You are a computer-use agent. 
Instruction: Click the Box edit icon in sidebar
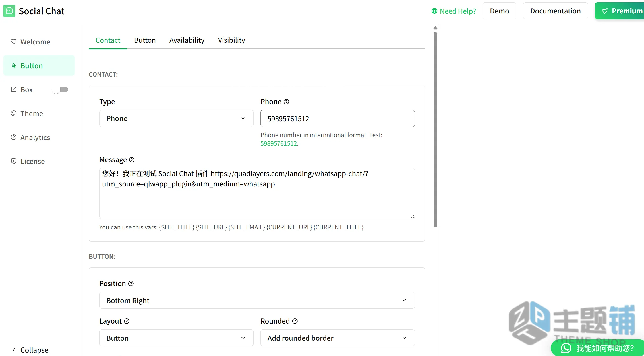[14, 89]
